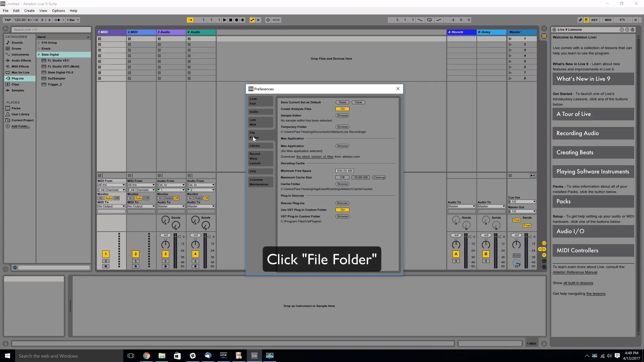The width and height of the screenshot is (644, 362).
Task: Open the Options menu
Action: [x=58, y=11]
